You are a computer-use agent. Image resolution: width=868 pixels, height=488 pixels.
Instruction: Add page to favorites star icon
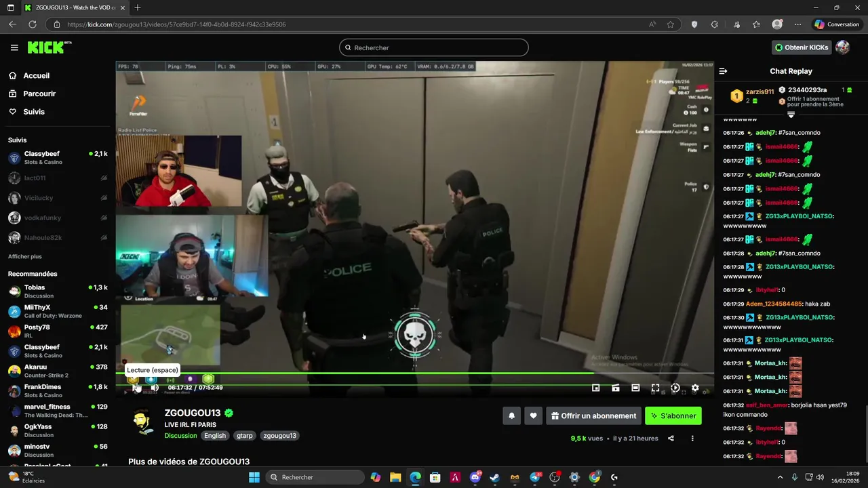[x=671, y=24]
